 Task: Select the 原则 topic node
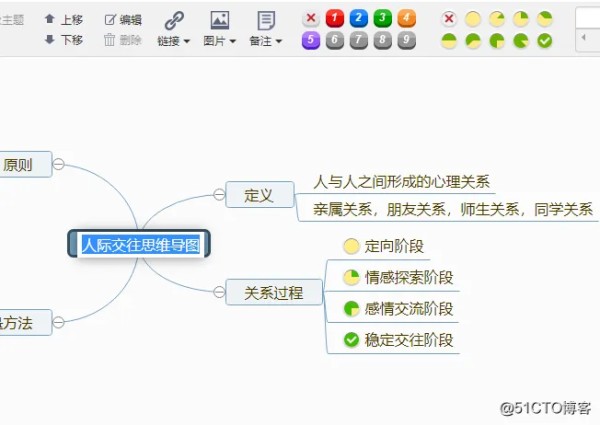(24, 164)
